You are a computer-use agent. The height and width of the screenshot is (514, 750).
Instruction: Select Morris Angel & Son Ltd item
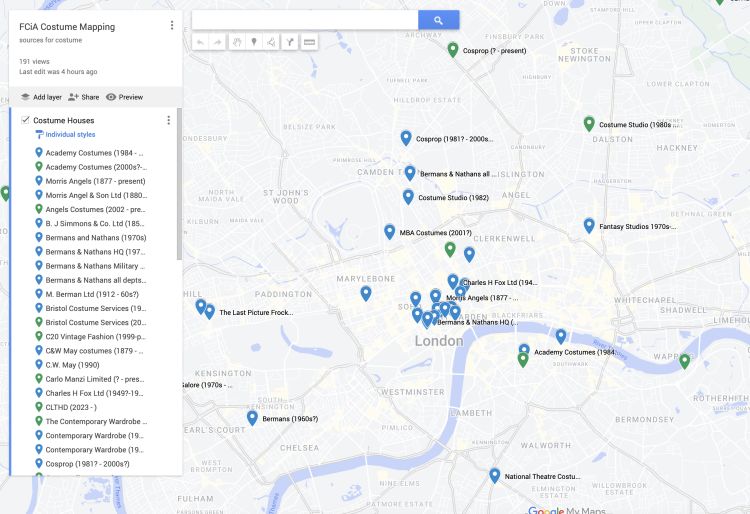tap(91, 195)
